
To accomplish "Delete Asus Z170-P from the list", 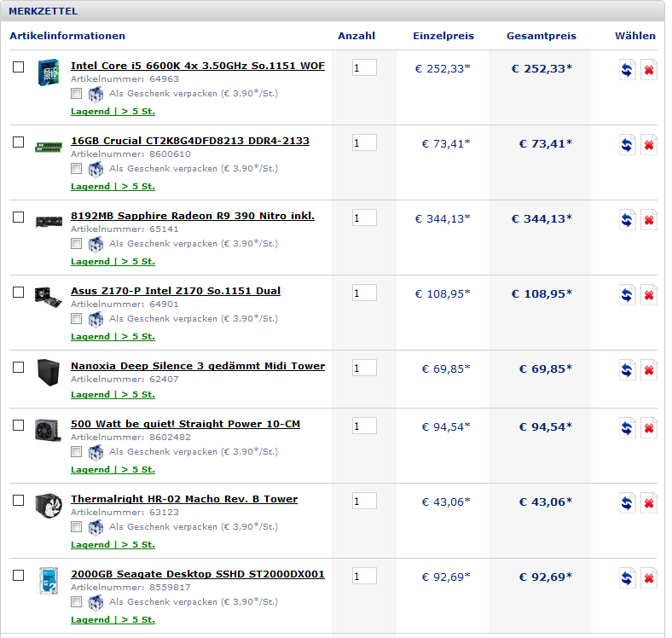I will (649, 294).
